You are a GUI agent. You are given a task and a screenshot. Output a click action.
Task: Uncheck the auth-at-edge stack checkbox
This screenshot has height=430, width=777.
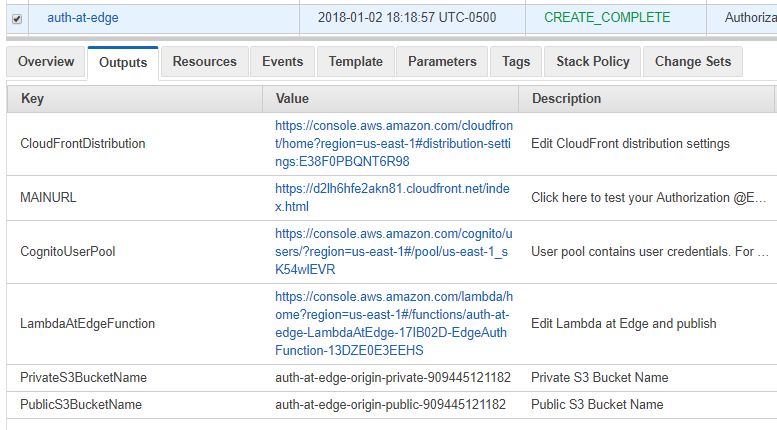pyautogui.click(x=17, y=19)
